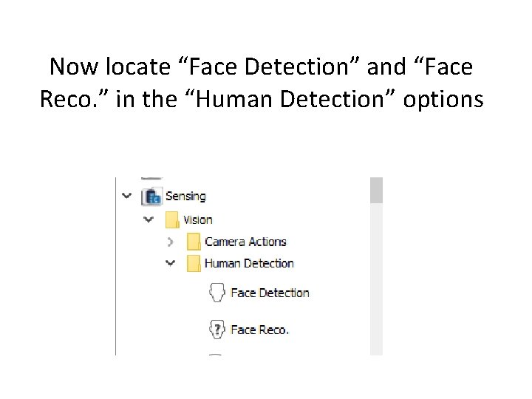
Task: Click the Vision folder icon
Action: (x=173, y=219)
